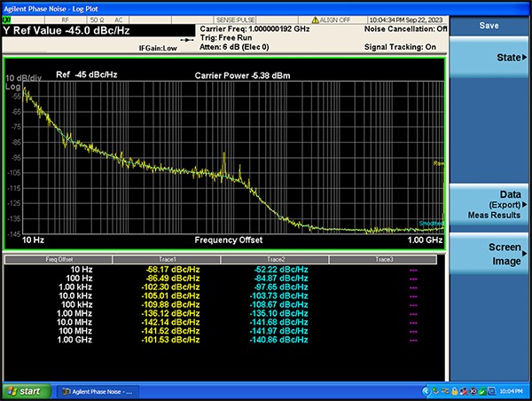Click the blue square tray icon beside clock
532x401 pixels.
491,391
